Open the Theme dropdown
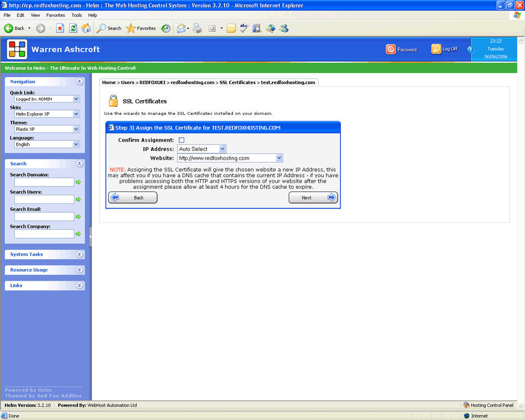This screenshot has width=525, height=420. click(x=47, y=129)
